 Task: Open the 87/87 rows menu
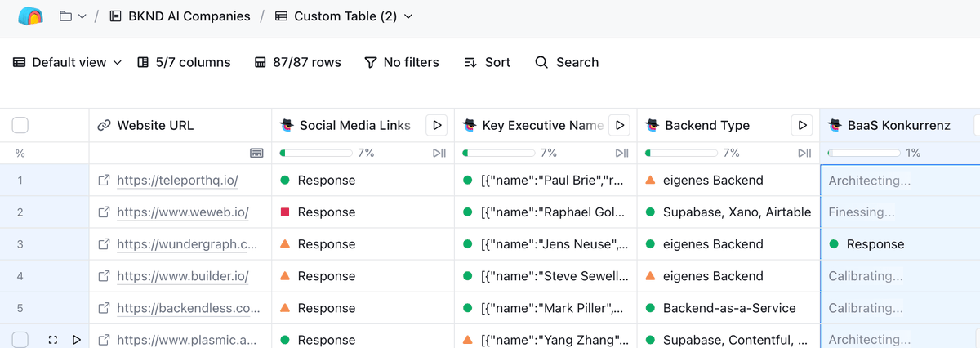[x=297, y=62]
